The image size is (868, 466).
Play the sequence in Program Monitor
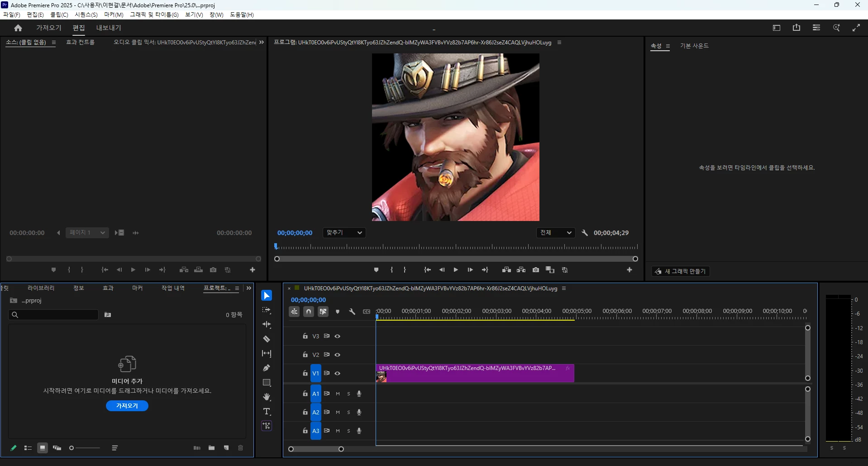[x=456, y=270]
